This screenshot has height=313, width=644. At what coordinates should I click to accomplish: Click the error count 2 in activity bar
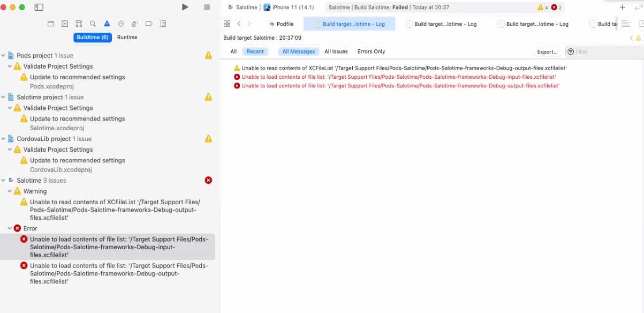pos(557,8)
